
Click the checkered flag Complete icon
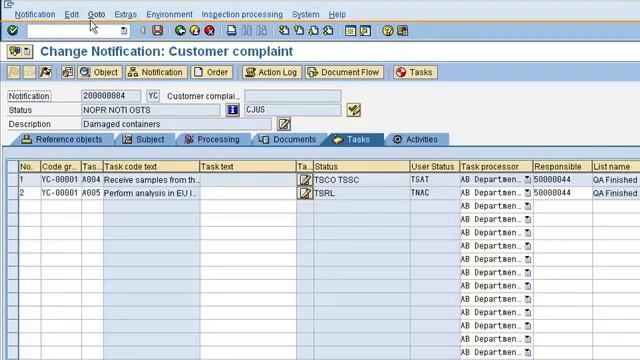[46, 72]
